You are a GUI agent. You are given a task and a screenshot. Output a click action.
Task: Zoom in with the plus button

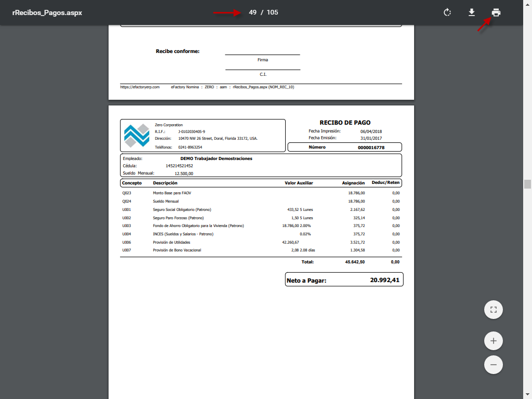pyautogui.click(x=493, y=341)
